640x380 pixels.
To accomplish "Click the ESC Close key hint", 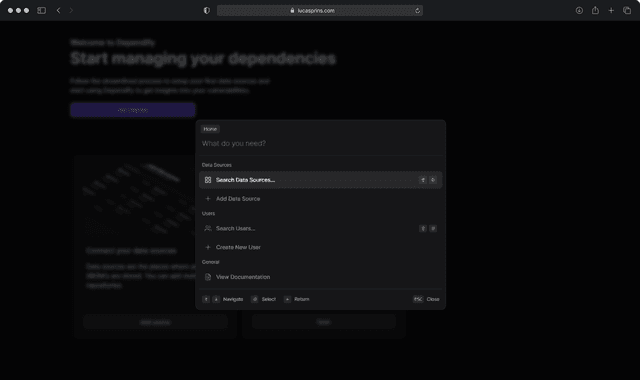I will 426,299.
